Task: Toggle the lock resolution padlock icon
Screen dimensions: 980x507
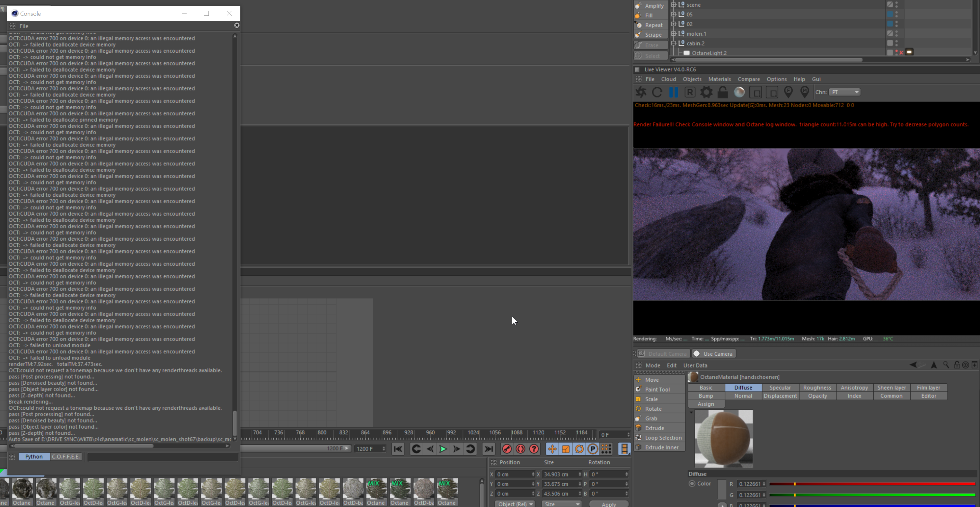Action: pos(722,92)
